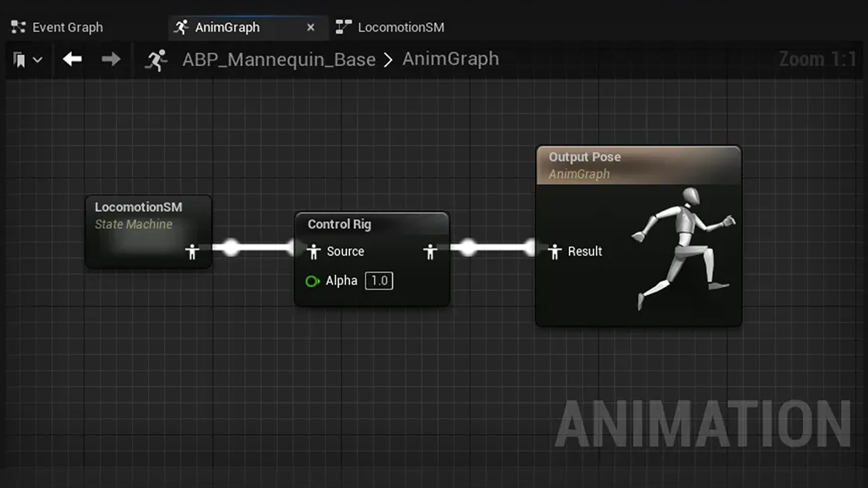
Task: Select the AnimGraph tab
Action: [x=227, y=27]
